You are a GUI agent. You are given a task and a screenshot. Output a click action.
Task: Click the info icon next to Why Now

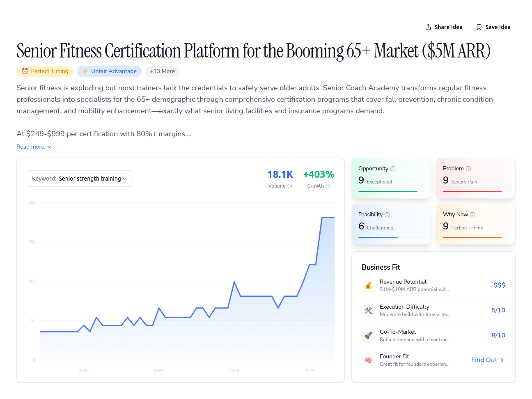tap(472, 215)
